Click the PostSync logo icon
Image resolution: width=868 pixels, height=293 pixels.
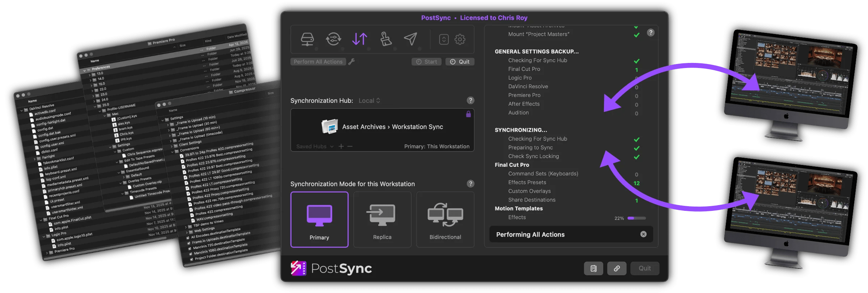tap(298, 268)
